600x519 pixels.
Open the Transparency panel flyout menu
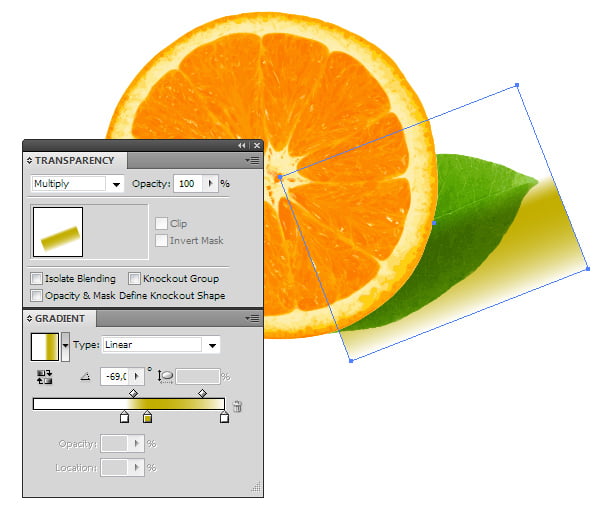[252, 160]
